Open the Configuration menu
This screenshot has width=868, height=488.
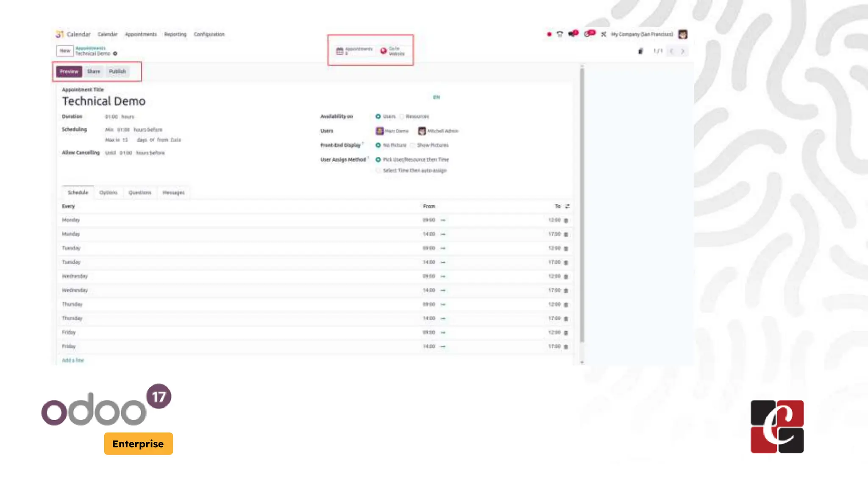pos(209,34)
